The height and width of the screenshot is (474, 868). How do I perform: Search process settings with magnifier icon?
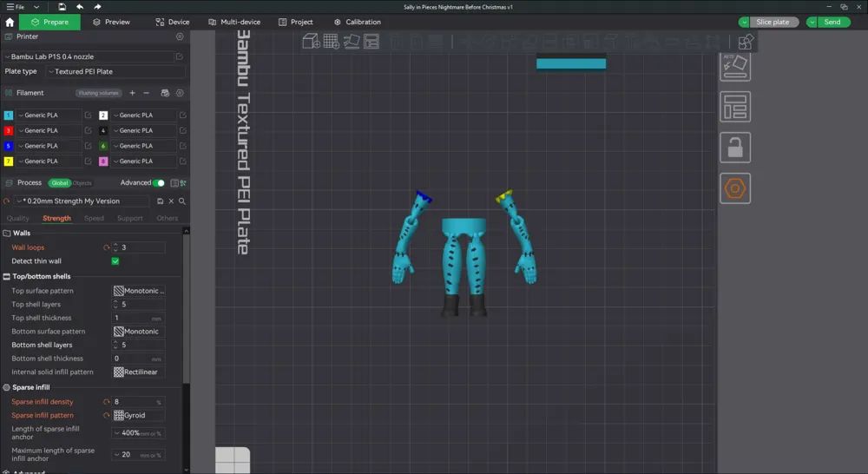click(182, 201)
